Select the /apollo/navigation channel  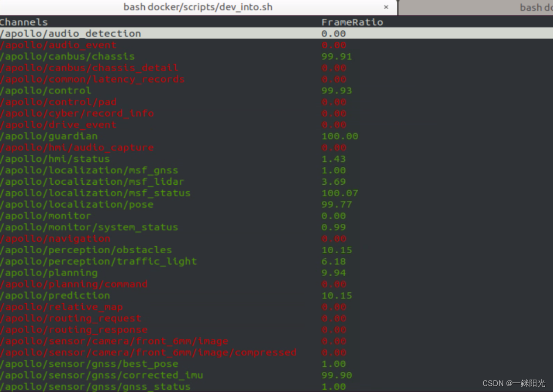click(56, 239)
